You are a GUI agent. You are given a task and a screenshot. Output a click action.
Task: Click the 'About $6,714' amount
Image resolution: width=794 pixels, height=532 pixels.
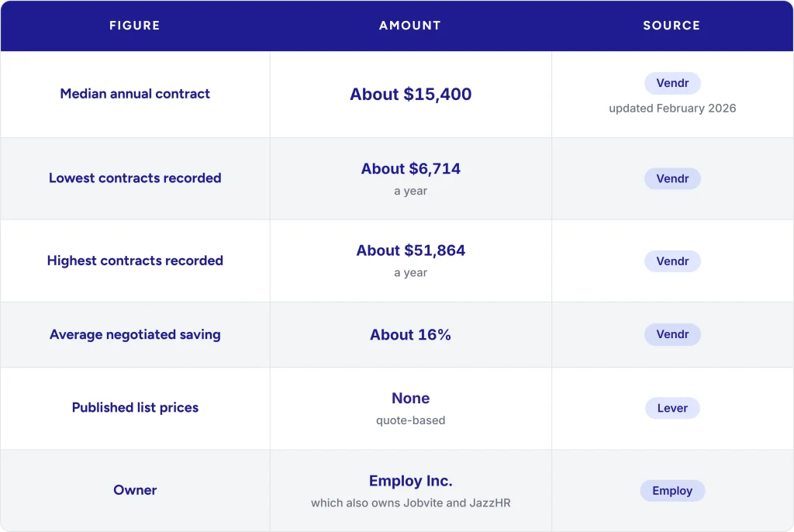411,169
